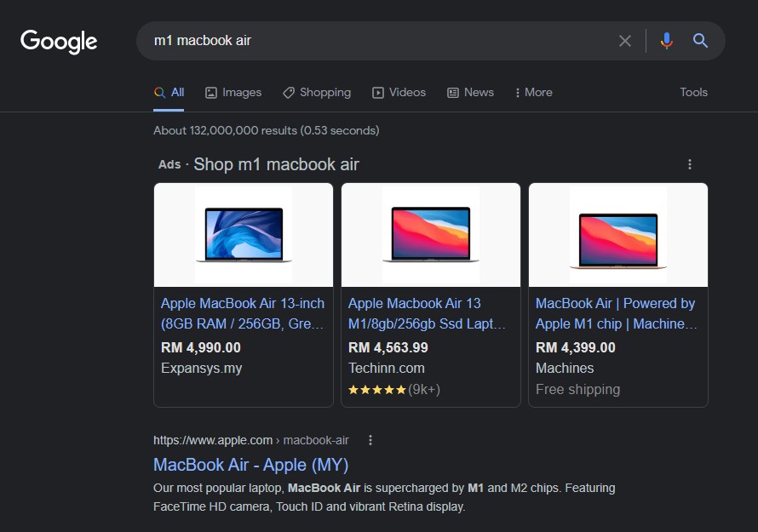Image resolution: width=758 pixels, height=532 pixels.
Task: Open Apple Macbook Air 13 M1/8gb/256gb link
Action: (427, 313)
